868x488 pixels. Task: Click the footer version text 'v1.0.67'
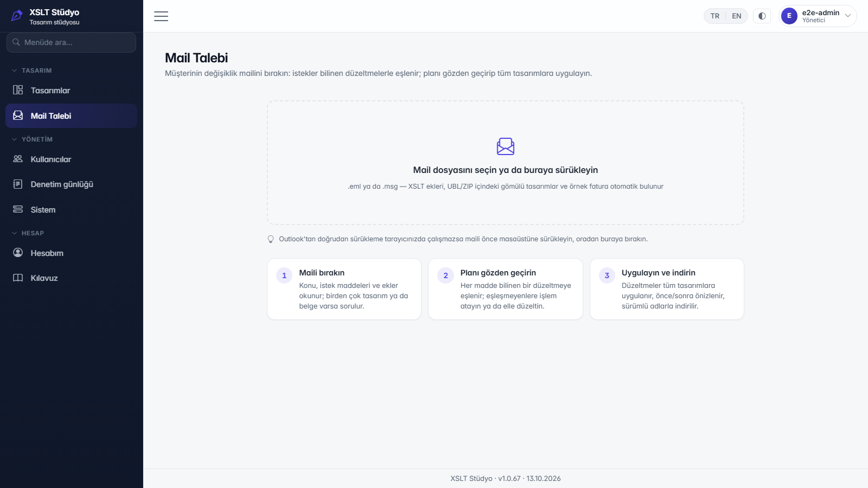click(509, 478)
